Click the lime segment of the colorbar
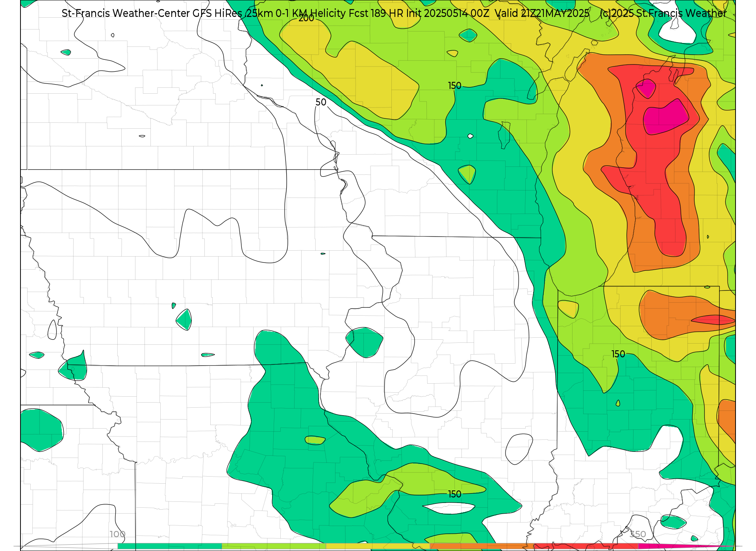 pos(274,546)
